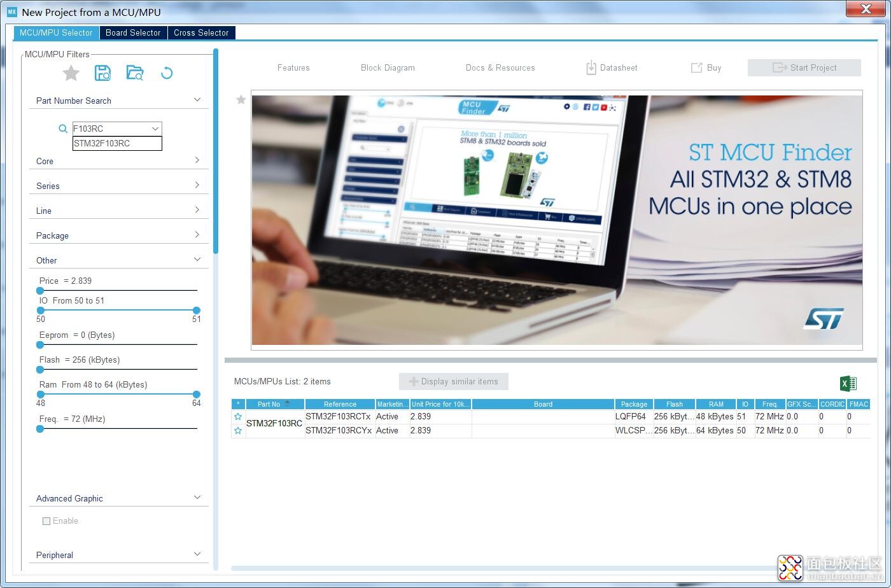Click the star beside the banner image
This screenshot has width=891, height=588.
[241, 99]
